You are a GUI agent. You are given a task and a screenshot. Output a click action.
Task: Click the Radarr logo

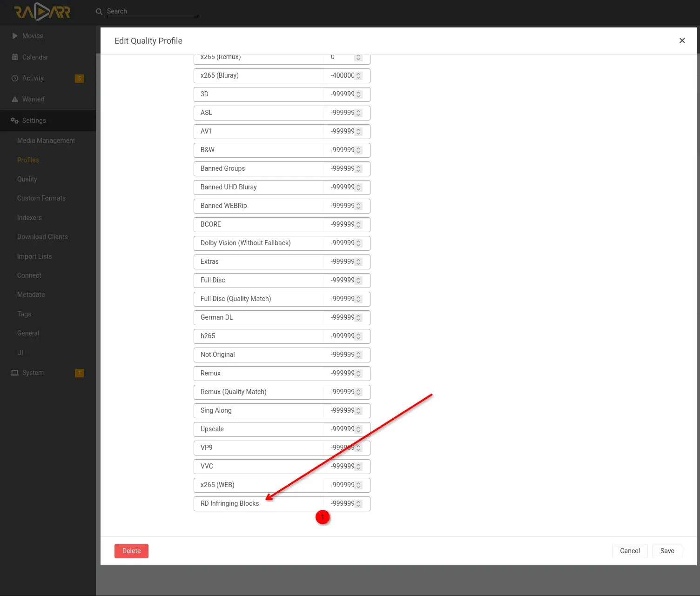click(42, 12)
